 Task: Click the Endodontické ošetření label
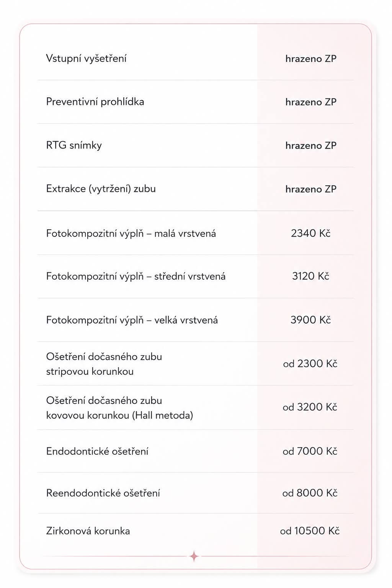pos(97,451)
